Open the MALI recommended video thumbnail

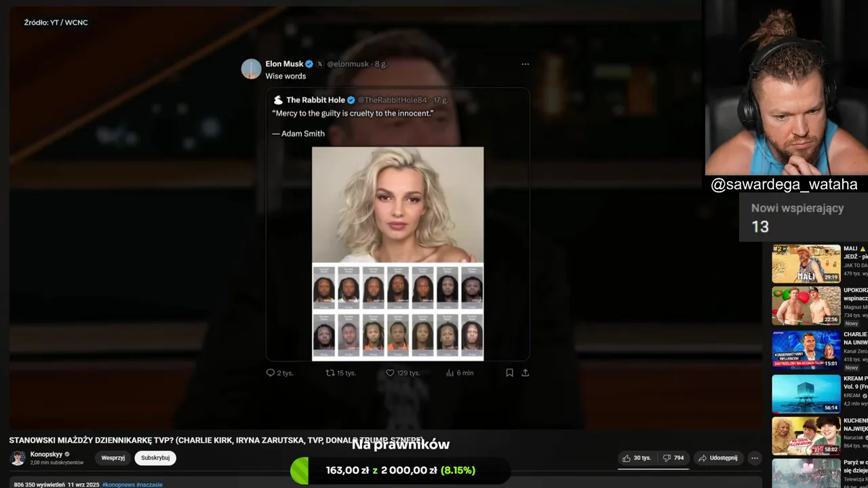point(806,264)
